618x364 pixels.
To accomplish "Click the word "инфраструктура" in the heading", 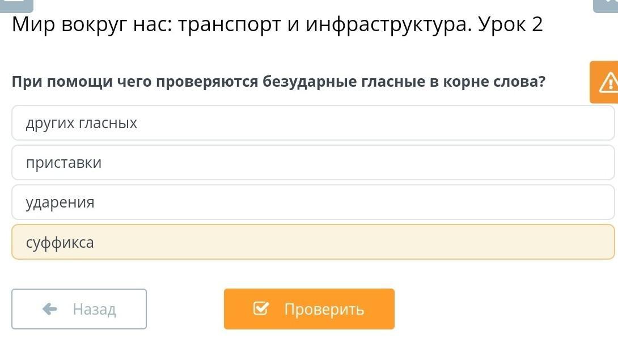I will (388, 24).
